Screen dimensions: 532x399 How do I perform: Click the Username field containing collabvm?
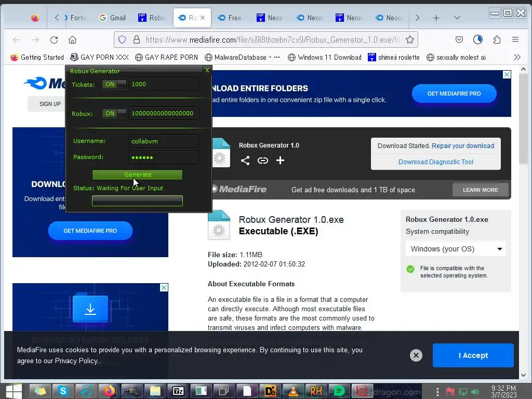click(x=164, y=141)
